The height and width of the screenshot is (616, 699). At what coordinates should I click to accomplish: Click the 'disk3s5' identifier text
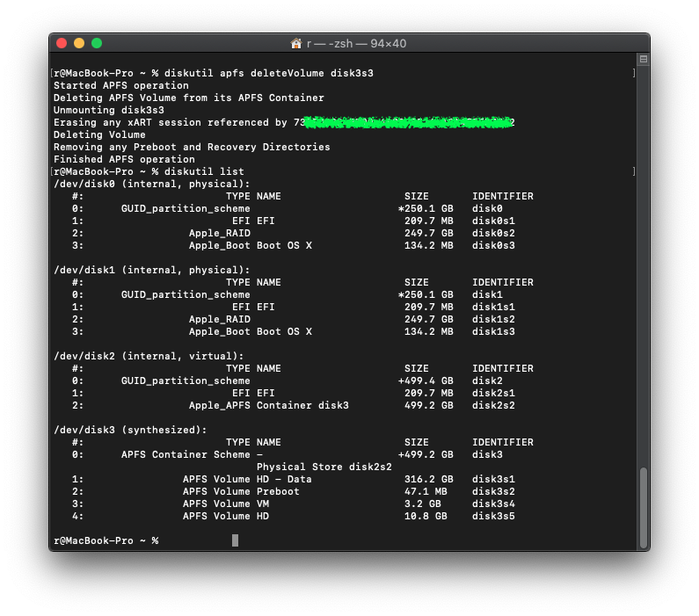[x=493, y=517]
